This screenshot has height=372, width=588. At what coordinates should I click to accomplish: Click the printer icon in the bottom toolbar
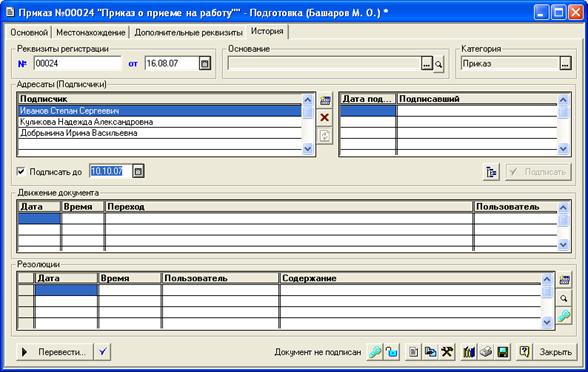pos(486,352)
